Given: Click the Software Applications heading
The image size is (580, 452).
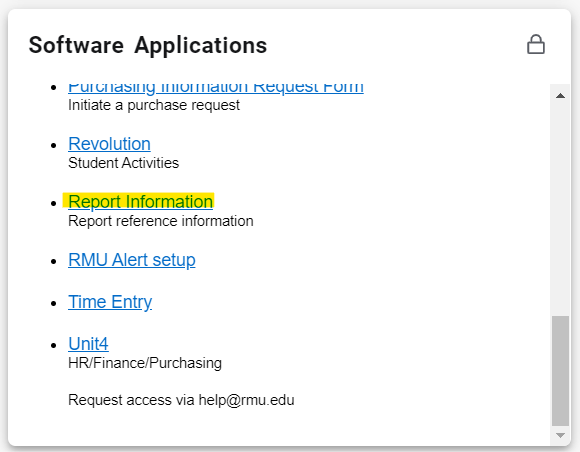Looking at the screenshot, I should pyautogui.click(x=148, y=45).
